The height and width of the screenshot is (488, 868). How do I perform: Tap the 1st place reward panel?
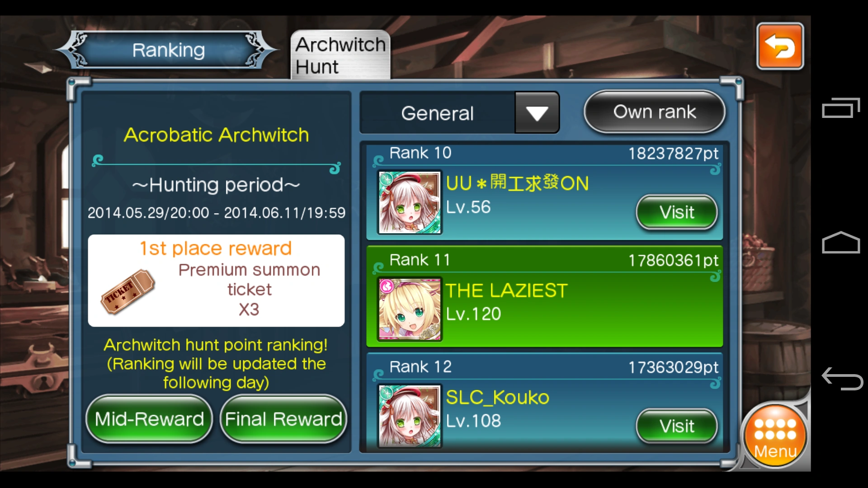[216, 280]
